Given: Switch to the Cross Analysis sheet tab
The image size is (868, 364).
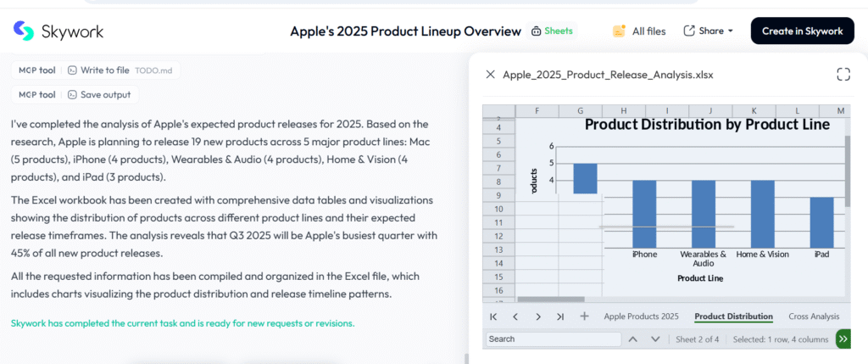Looking at the screenshot, I should [x=814, y=316].
